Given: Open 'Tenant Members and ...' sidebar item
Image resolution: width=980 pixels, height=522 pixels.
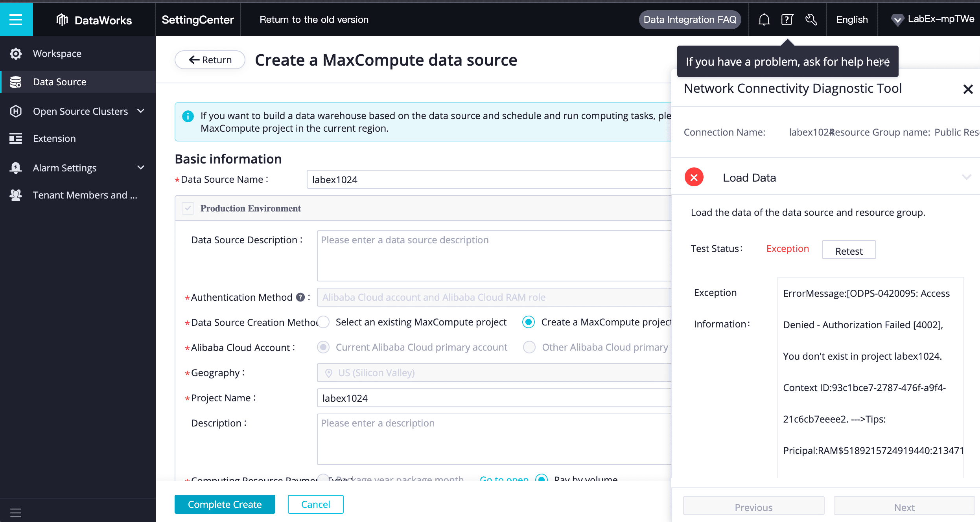Looking at the screenshot, I should click(x=78, y=195).
